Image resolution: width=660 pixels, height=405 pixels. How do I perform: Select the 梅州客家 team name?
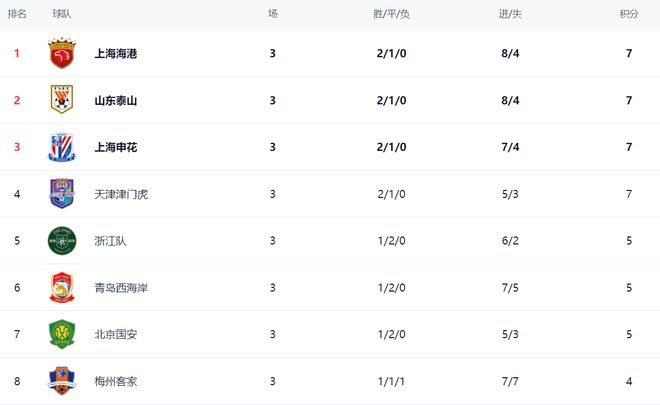(x=116, y=381)
